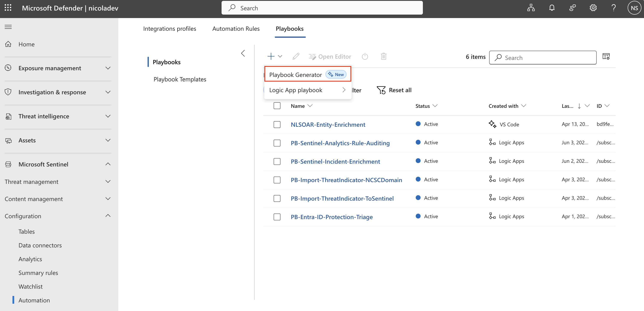Open the notifications bell
The image size is (644, 311).
552,8
